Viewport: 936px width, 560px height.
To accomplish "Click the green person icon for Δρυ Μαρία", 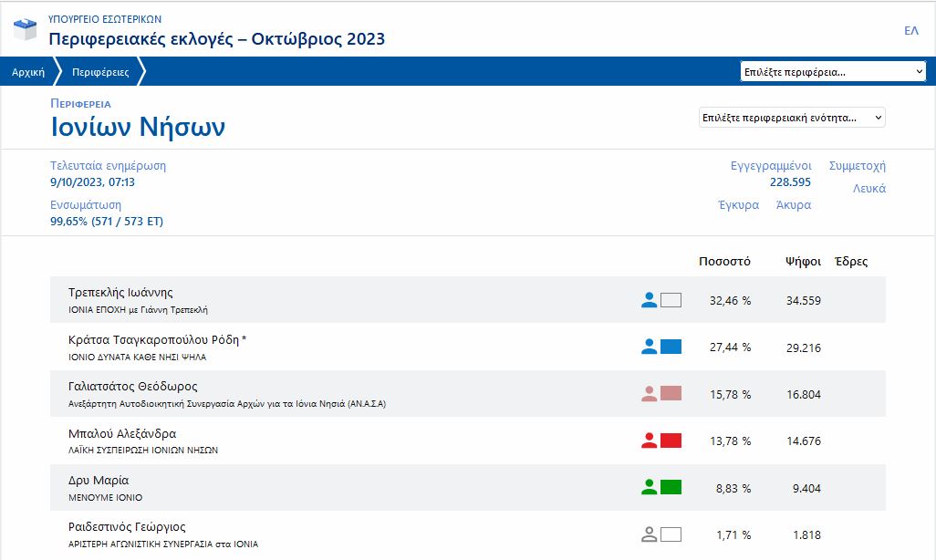I will [x=649, y=488].
